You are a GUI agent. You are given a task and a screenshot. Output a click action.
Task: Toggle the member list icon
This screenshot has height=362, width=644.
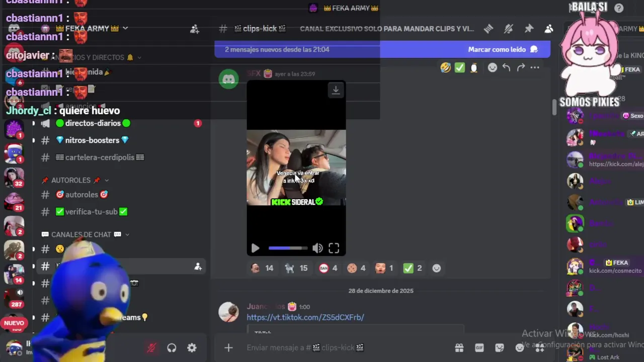549,29
